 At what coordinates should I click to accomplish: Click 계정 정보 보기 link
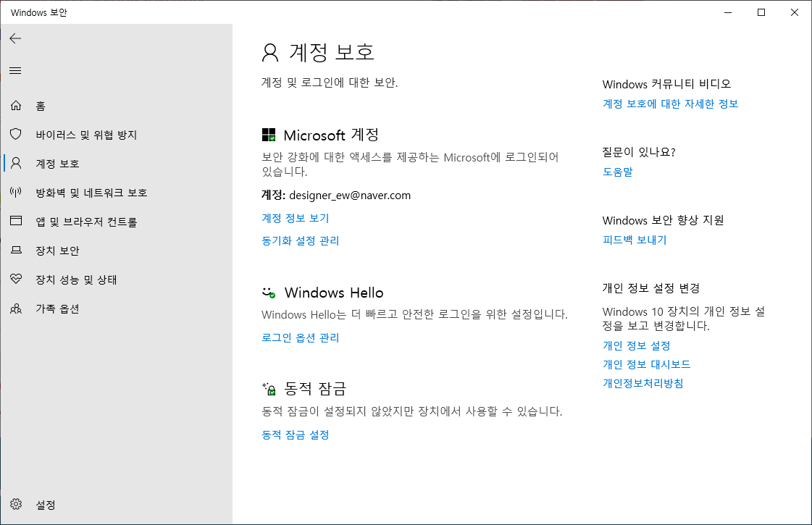(296, 218)
